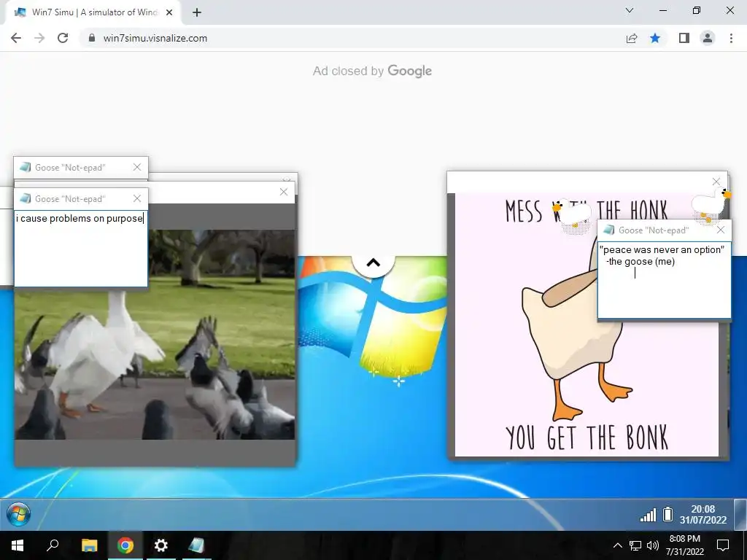Click the Chrome taskbar icon
Screen dimensions: 747x560
125,545
